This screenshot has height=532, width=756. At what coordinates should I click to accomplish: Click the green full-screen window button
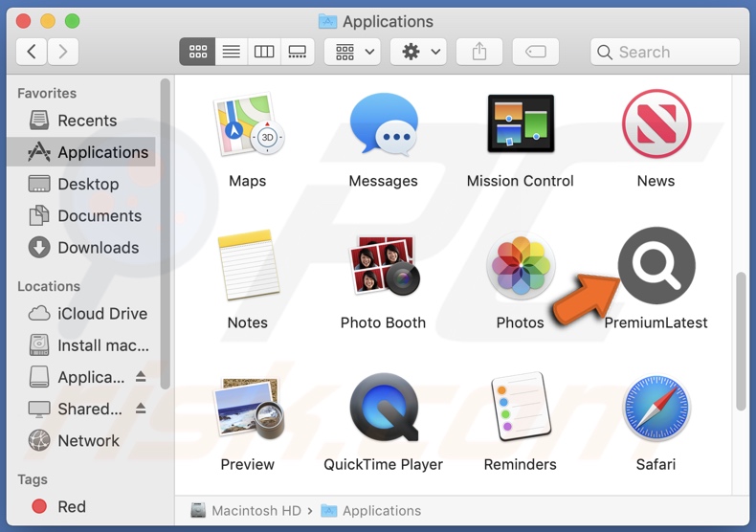click(73, 21)
